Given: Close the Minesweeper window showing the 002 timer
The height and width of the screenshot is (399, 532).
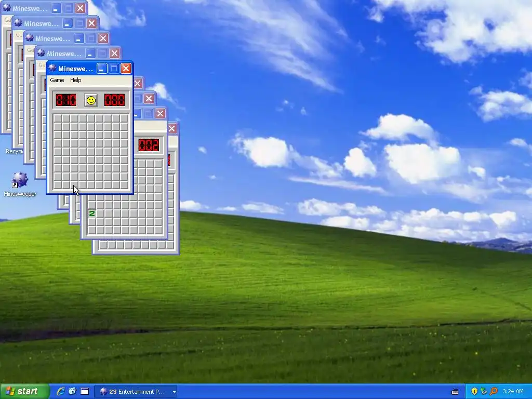Looking at the screenshot, I should [x=160, y=113].
